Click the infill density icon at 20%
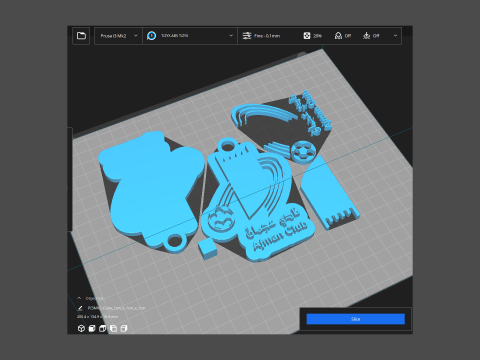 pos(307,36)
